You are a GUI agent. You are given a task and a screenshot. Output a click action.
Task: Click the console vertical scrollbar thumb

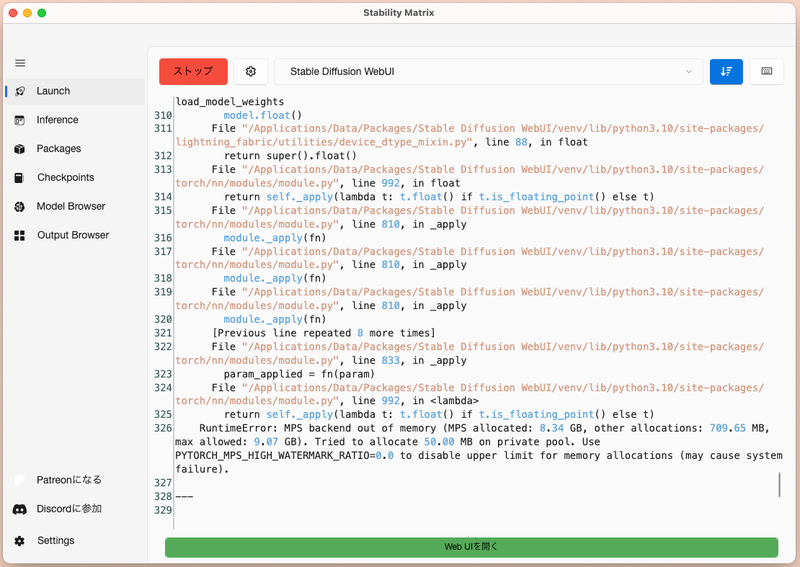pyautogui.click(x=779, y=485)
